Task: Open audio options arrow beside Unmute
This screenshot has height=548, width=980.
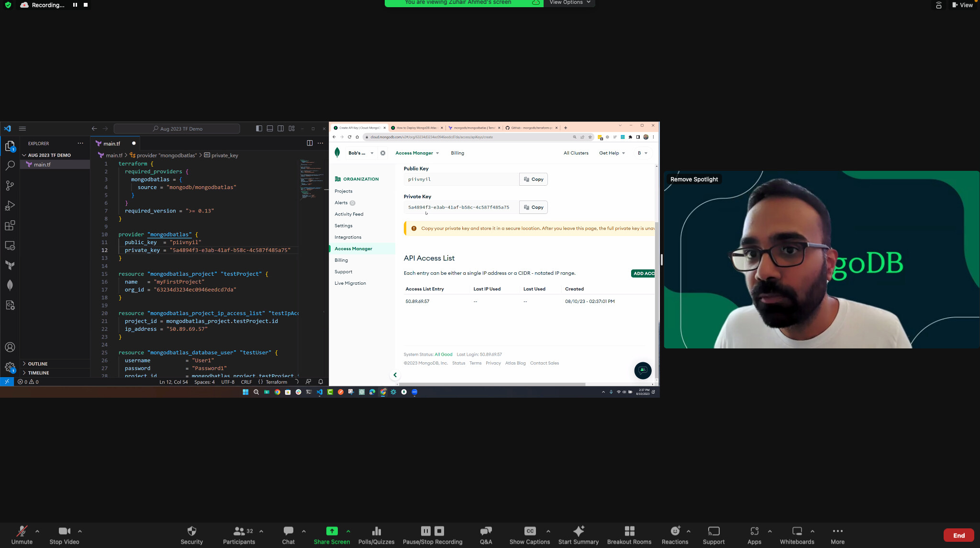Action: click(37, 531)
